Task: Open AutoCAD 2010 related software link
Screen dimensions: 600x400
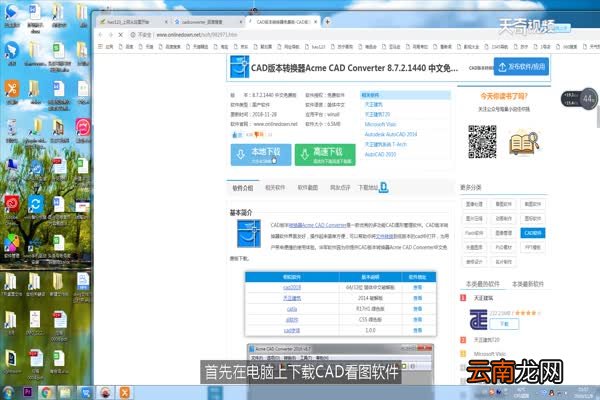Action: click(380, 154)
